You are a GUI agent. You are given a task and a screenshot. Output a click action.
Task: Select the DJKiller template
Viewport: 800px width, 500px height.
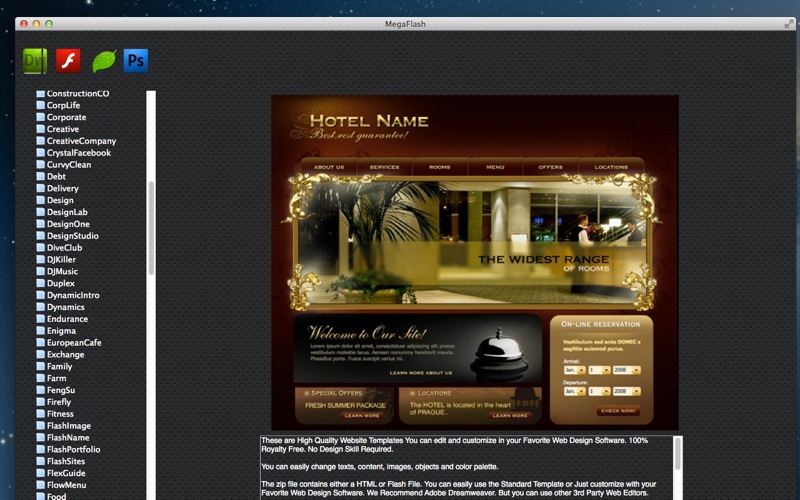[56, 259]
